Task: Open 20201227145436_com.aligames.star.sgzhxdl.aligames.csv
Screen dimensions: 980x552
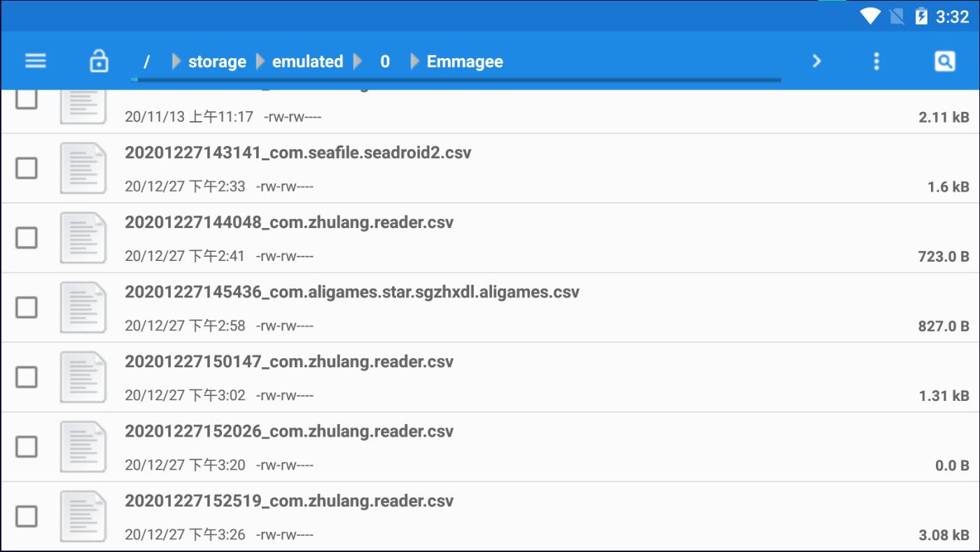Action: click(352, 292)
